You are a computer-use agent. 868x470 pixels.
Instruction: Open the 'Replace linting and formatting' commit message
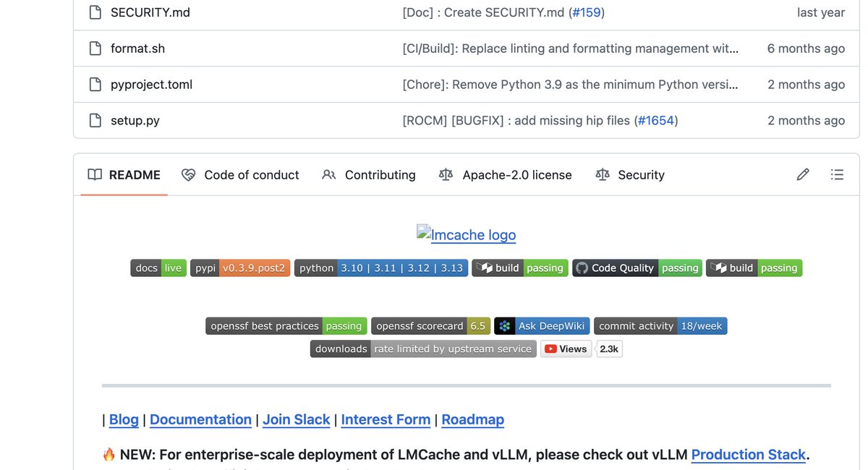[571, 48]
